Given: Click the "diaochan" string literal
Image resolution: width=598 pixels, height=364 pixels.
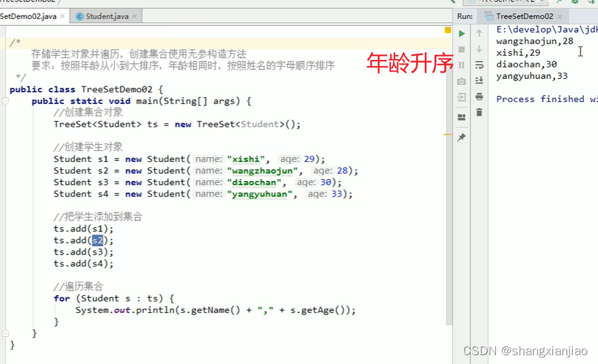Looking at the screenshot, I should click(x=254, y=182).
